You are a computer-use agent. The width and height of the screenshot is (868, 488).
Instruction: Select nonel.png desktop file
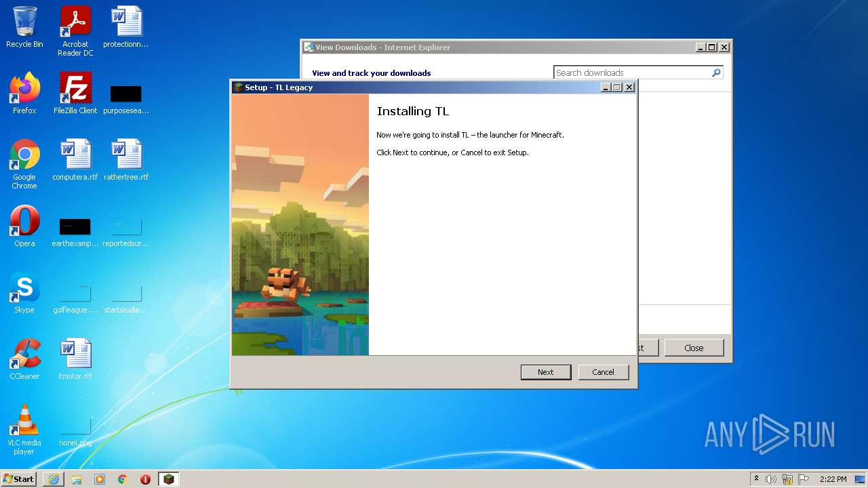(75, 432)
